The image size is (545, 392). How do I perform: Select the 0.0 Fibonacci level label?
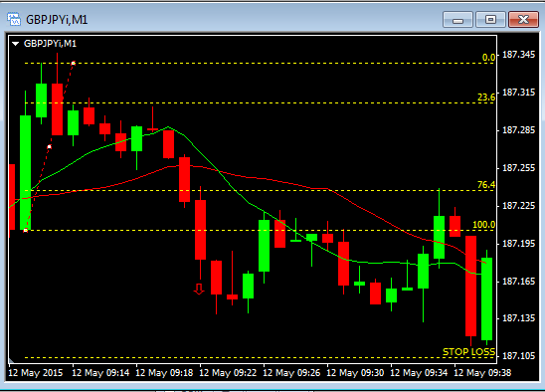point(488,58)
